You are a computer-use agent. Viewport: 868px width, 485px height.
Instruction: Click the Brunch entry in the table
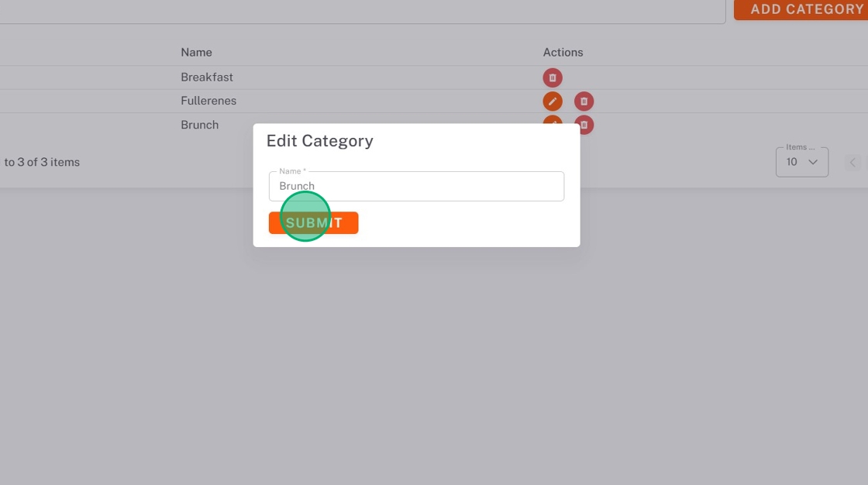click(x=199, y=125)
